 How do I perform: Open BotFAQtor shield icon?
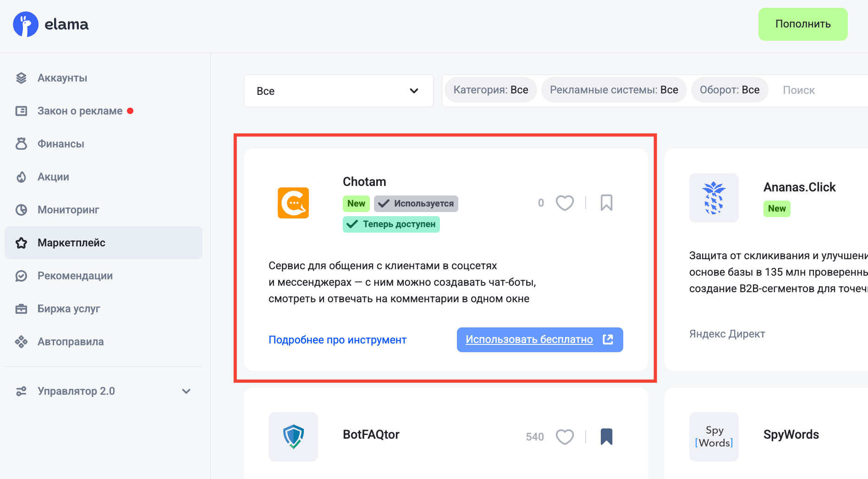[293, 436]
